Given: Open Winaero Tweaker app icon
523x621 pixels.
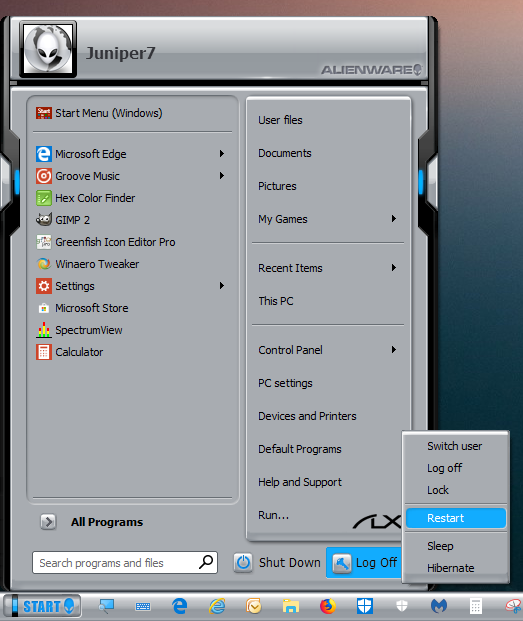Looking at the screenshot, I should [x=44, y=264].
